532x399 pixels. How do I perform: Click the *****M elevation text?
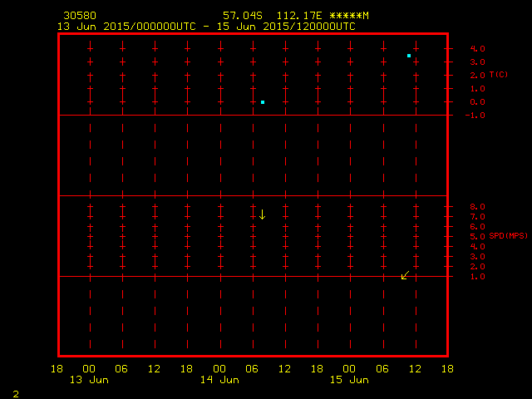pos(349,16)
